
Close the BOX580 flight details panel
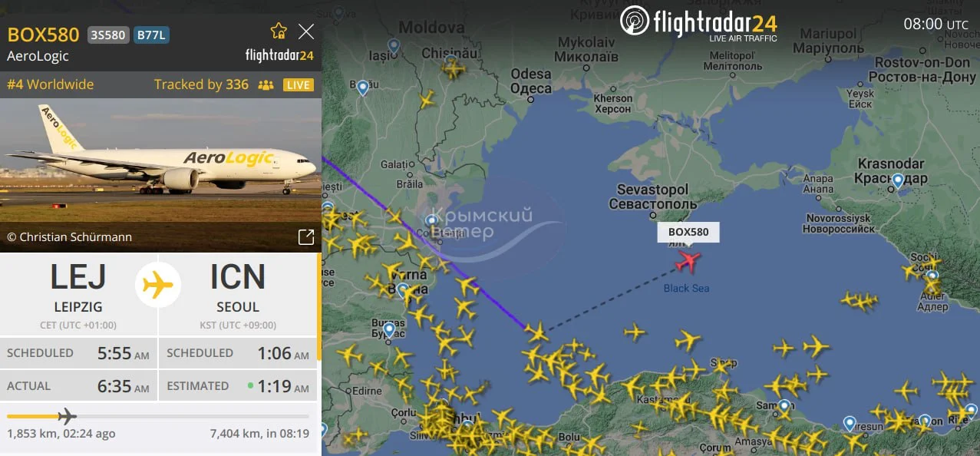[x=306, y=31]
